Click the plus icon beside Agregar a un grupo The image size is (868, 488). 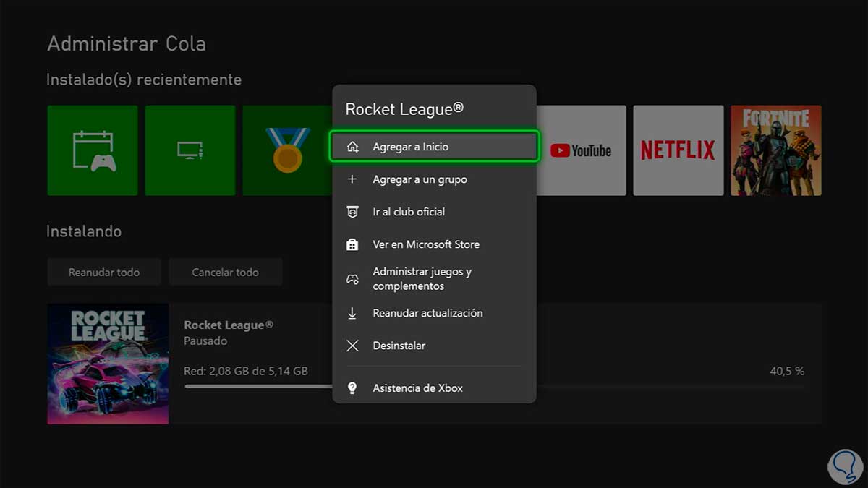pyautogui.click(x=352, y=179)
